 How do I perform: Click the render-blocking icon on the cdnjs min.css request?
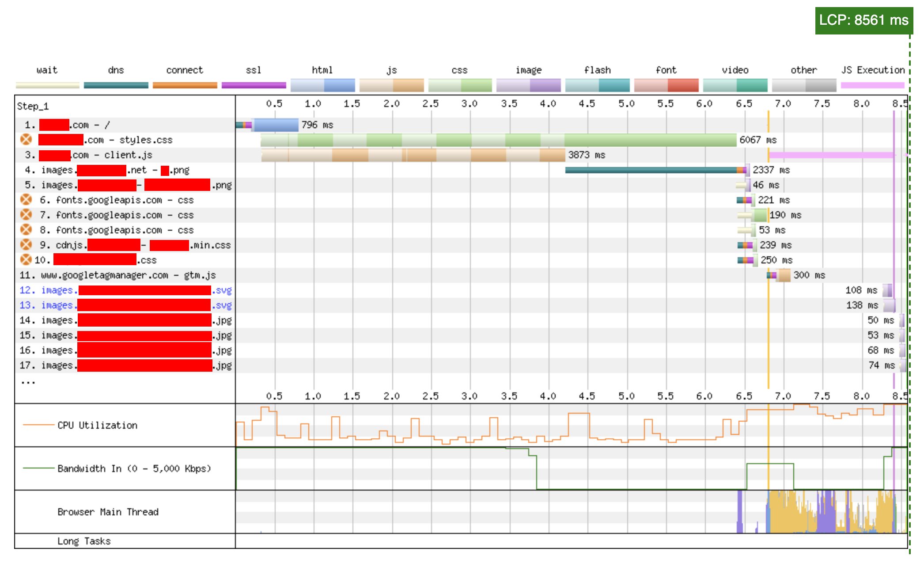coord(27,245)
